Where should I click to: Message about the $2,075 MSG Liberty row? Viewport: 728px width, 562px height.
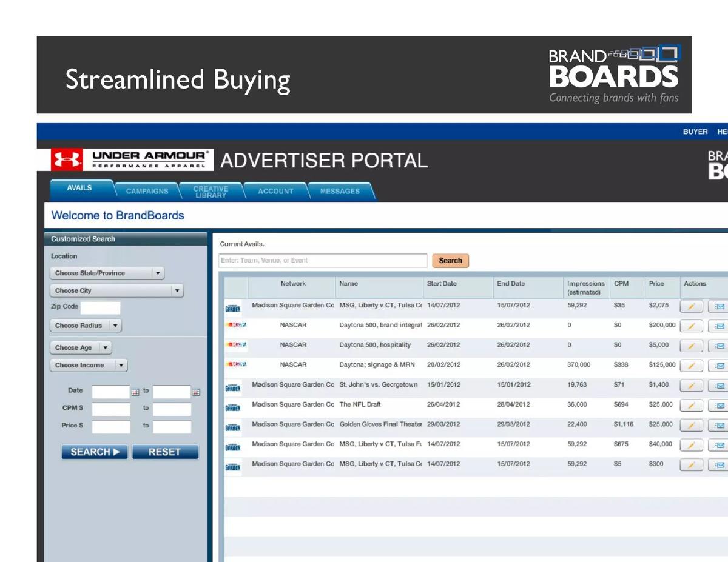pyautogui.click(x=719, y=307)
